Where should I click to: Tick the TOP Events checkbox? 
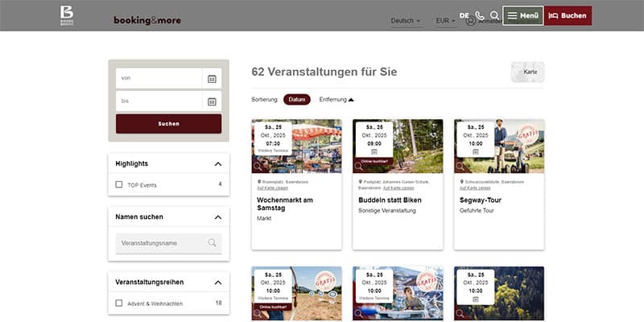point(119,184)
